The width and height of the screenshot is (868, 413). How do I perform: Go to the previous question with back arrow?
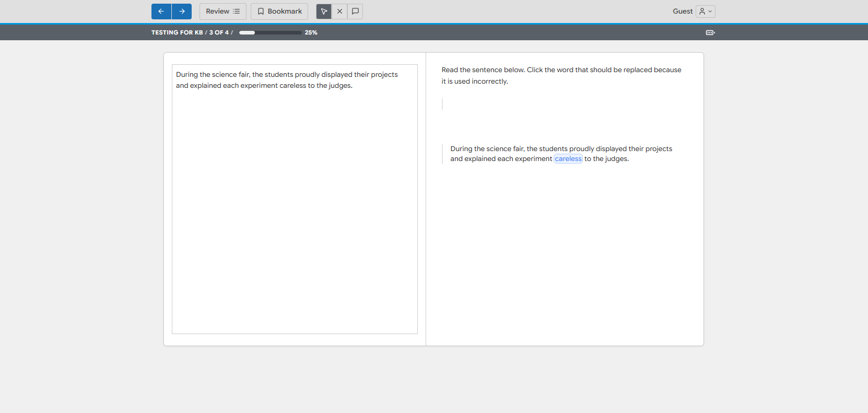click(161, 12)
